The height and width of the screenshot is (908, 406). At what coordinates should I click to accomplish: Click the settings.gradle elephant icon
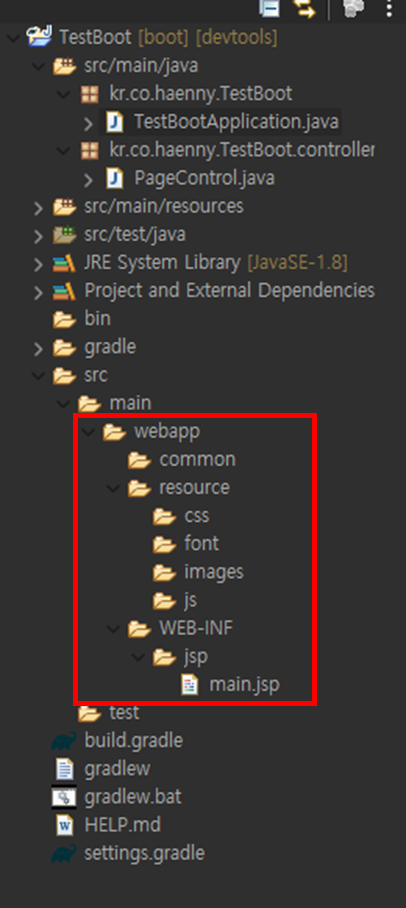tap(64, 854)
